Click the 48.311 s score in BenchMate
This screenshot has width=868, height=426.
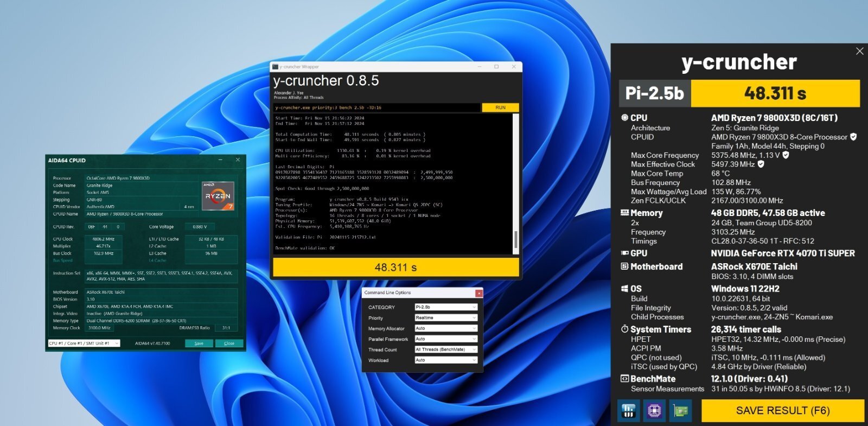(775, 93)
